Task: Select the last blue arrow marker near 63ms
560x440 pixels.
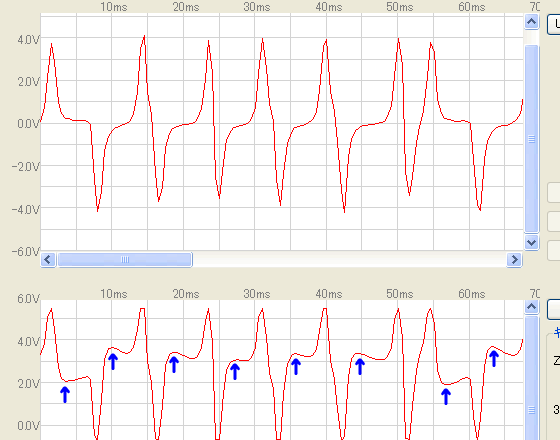Action: click(x=494, y=359)
